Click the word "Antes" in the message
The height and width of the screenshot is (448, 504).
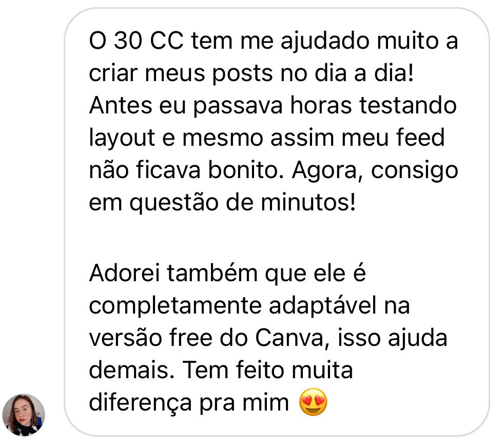(x=120, y=105)
